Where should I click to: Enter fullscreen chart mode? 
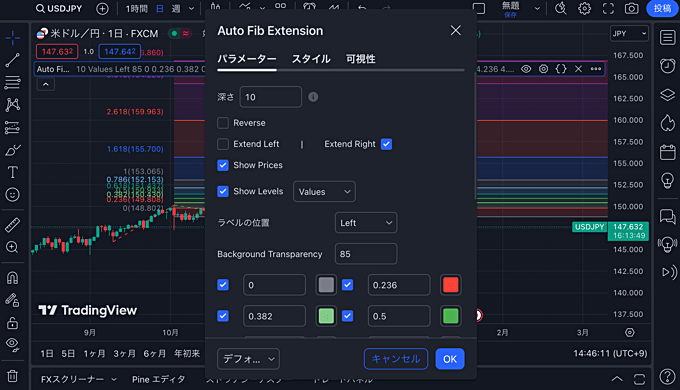tap(608, 8)
